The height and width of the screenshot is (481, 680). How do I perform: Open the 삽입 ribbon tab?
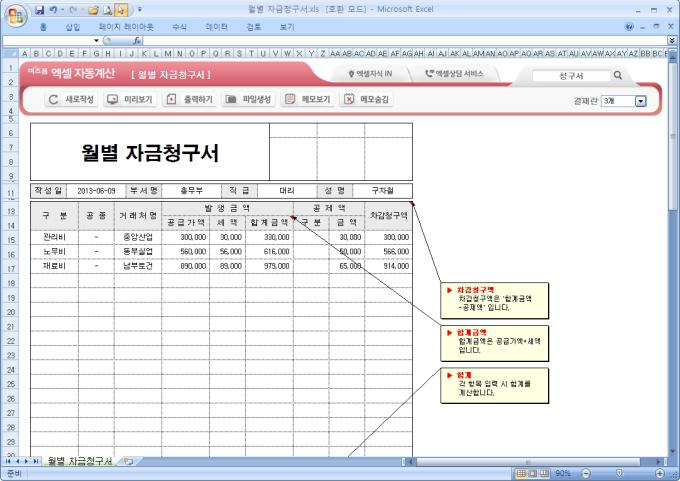click(x=72, y=27)
